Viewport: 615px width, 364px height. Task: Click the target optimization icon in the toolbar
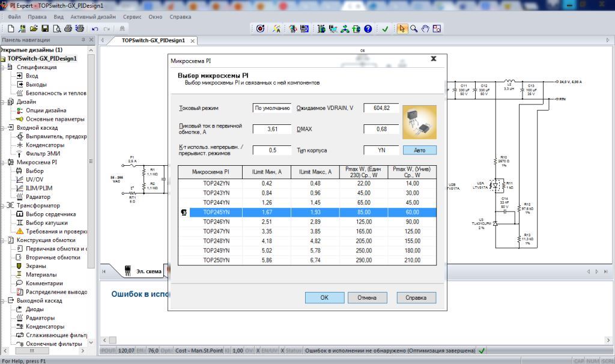tap(260, 29)
